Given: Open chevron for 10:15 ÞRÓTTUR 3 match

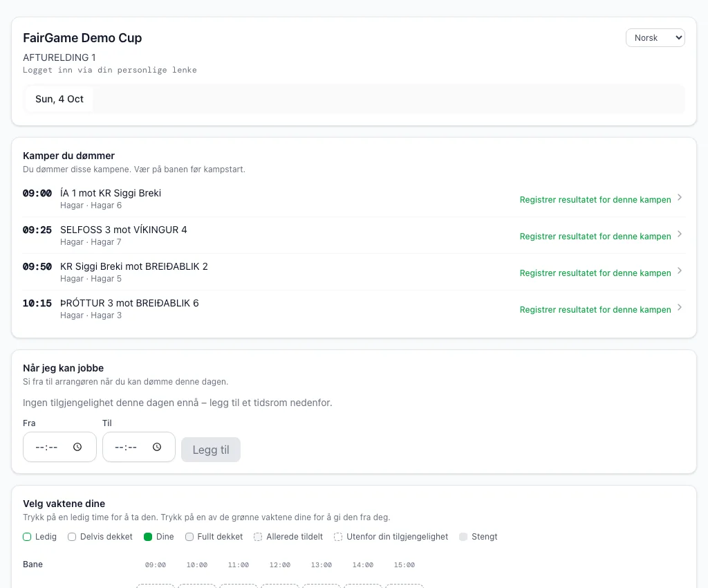Looking at the screenshot, I should (680, 307).
